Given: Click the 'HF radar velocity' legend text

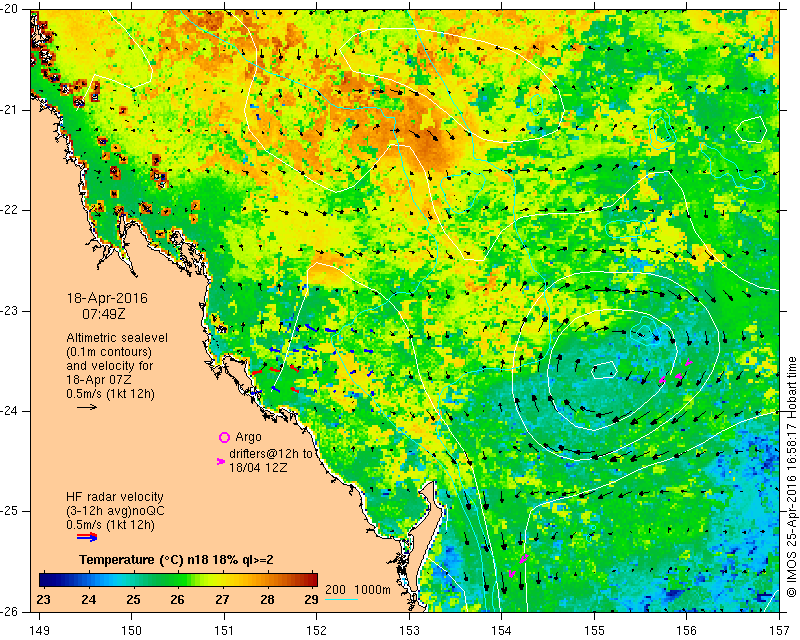Looking at the screenshot, I should tap(115, 497).
